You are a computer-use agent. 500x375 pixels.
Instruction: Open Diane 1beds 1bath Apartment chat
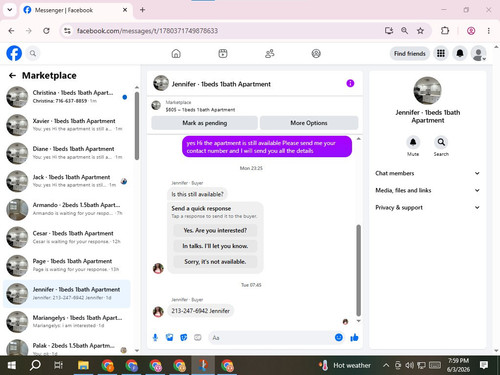[67, 153]
